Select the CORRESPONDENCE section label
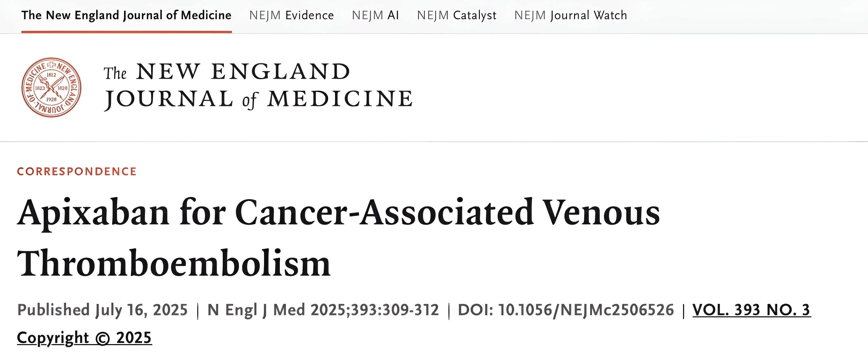Image resolution: width=868 pixels, height=358 pixels. click(x=77, y=172)
